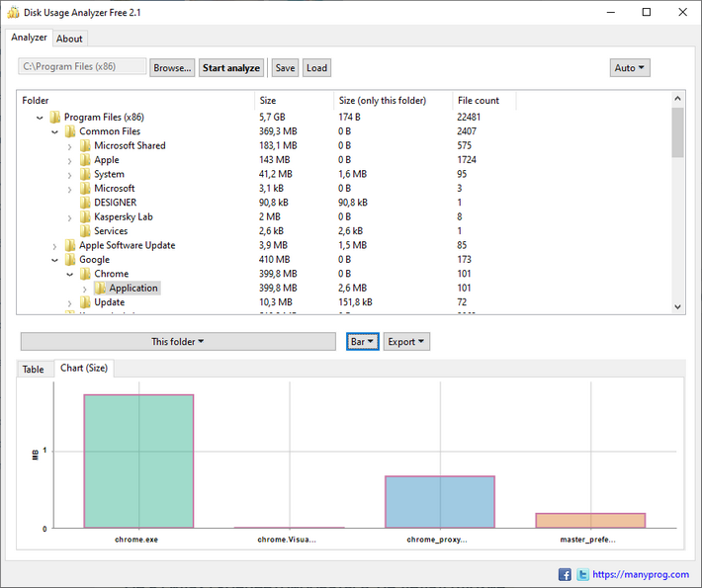The width and height of the screenshot is (702, 588).
Task: Expand the Microsoft Shared node
Action: pyautogui.click(x=69, y=147)
